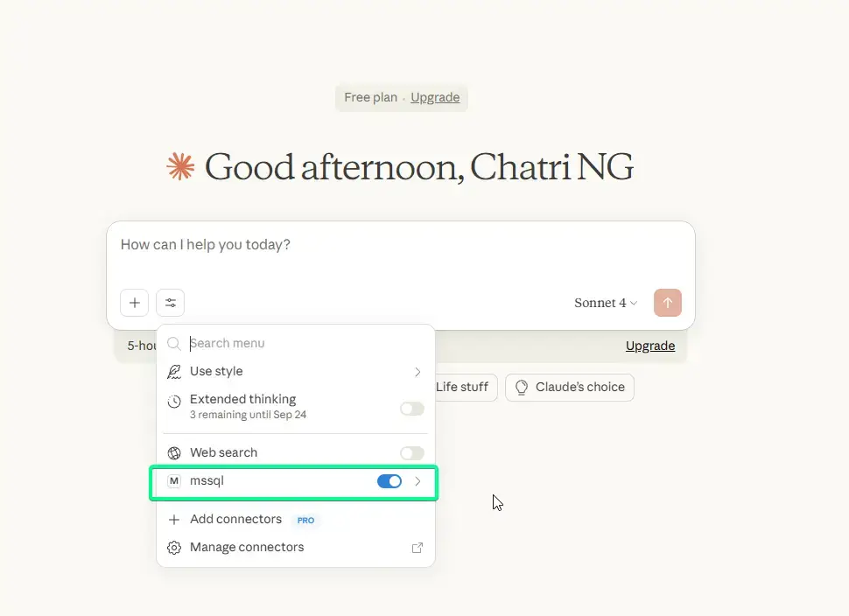Image resolution: width=849 pixels, height=616 pixels.
Task: Select Add connectors menu item
Action: [x=236, y=520]
